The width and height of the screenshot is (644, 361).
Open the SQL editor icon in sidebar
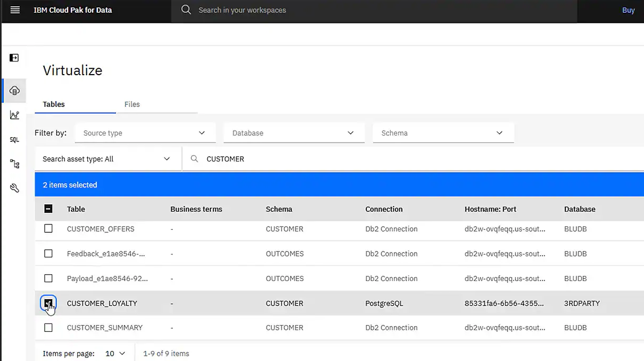[14, 139]
